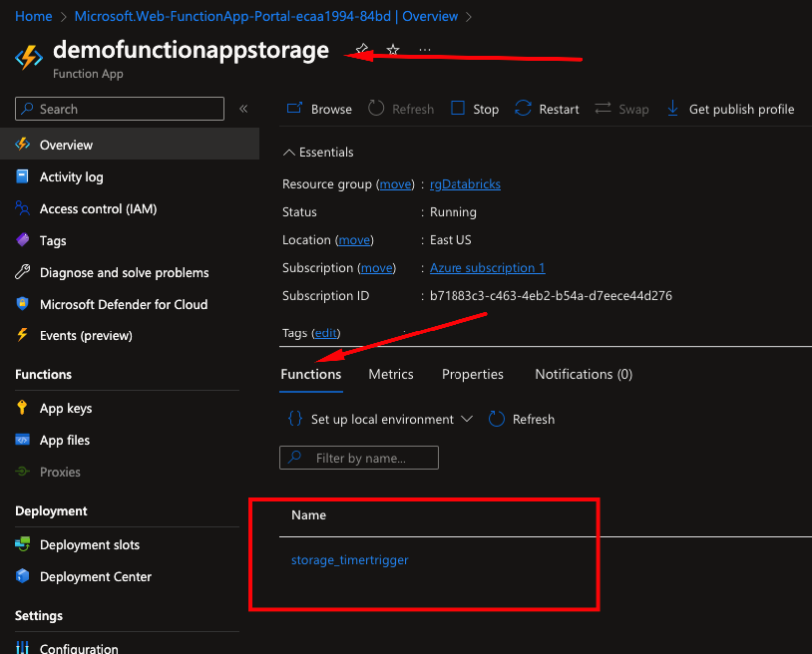Viewport: 812px width, 654px height.
Task: Open the storage_timertrigger function
Action: 349,560
